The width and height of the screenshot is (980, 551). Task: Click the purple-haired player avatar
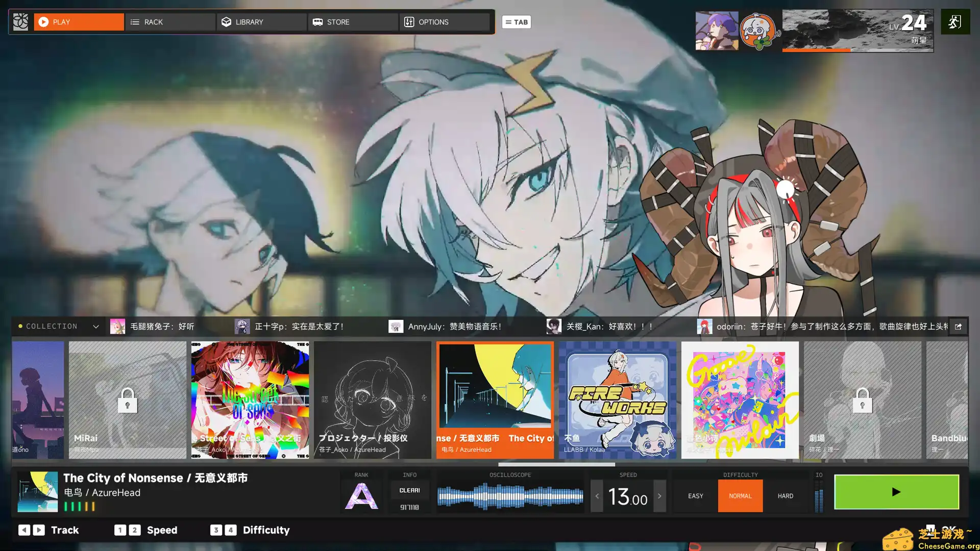click(717, 31)
